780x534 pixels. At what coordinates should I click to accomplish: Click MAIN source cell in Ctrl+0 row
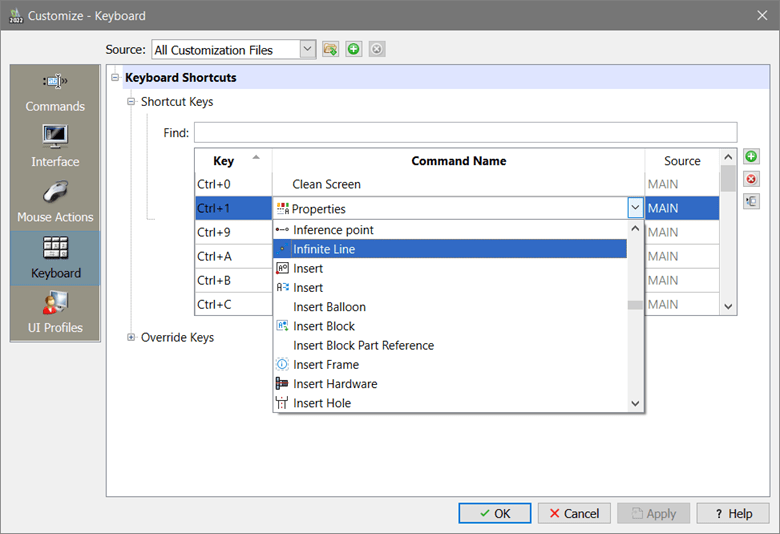pos(682,184)
